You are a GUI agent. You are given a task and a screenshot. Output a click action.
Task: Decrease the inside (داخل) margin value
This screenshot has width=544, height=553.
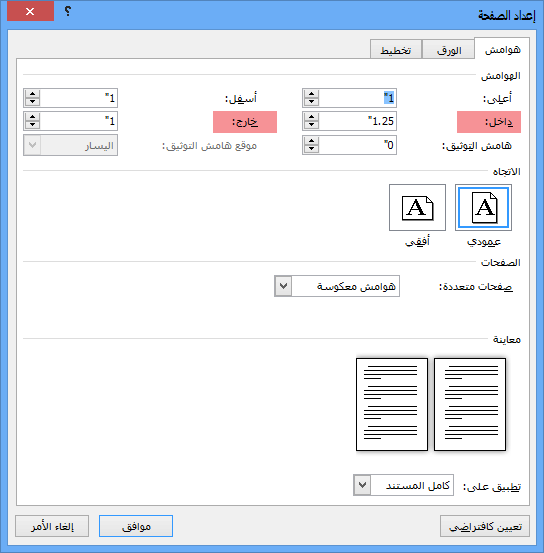pyautogui.click(x=312, y=125)
